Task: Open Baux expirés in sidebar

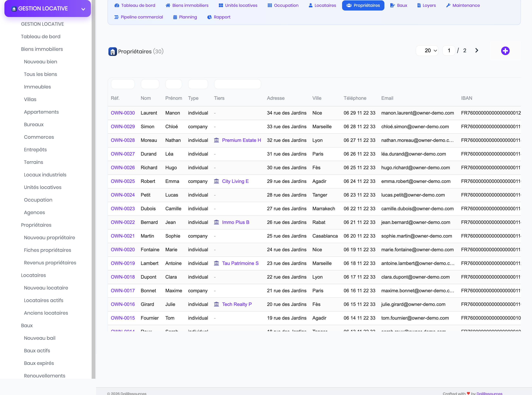Action: point(39,363)
